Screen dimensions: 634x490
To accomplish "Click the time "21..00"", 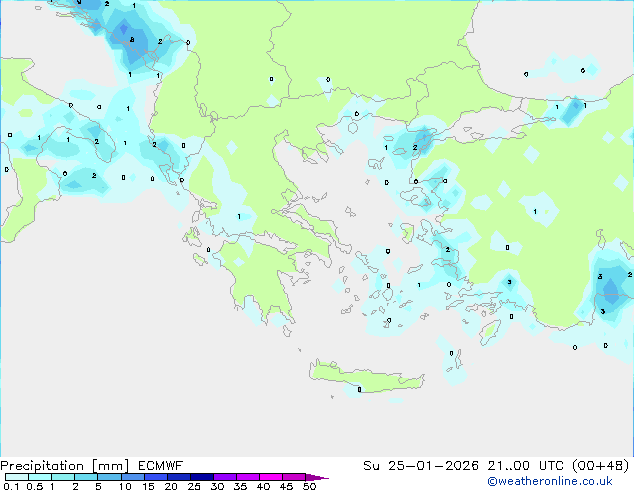I will tap(508, 466).
